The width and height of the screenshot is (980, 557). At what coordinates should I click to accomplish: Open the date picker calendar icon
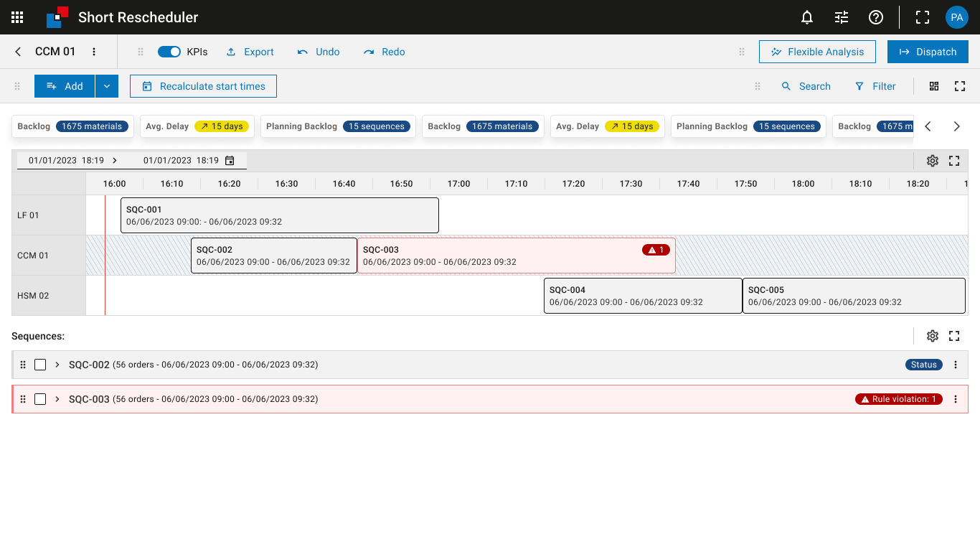pos(230,161)
